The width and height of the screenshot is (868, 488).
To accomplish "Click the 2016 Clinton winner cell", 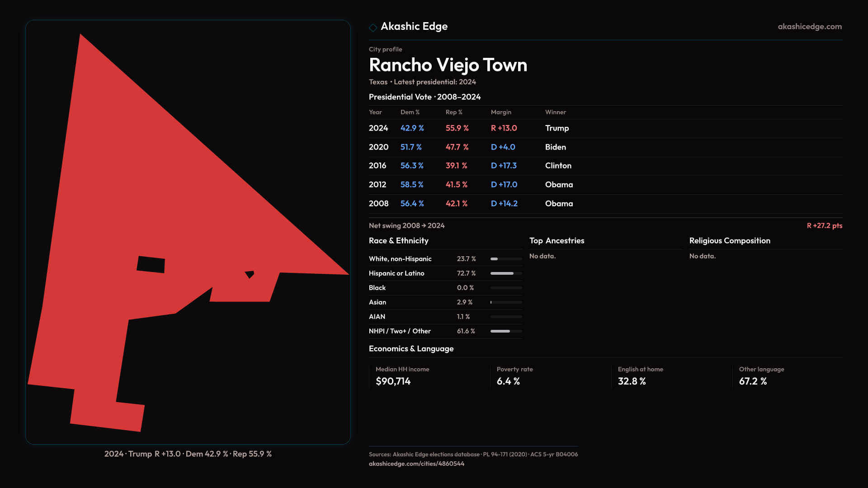I will coord(558,166).
